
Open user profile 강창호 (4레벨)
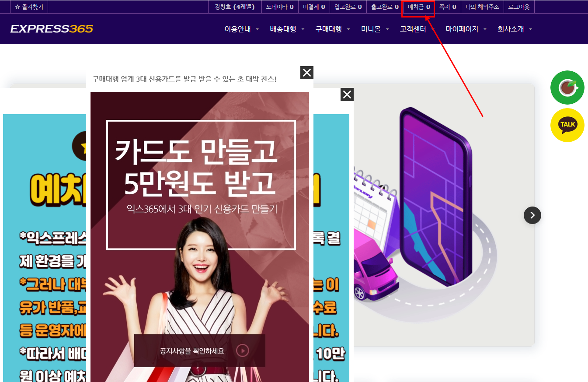coord(235,7)
